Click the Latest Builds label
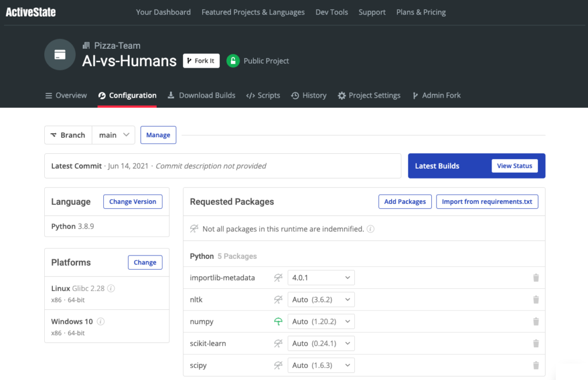The width and height of the screenshot is (588, 380). click(437, 166)
